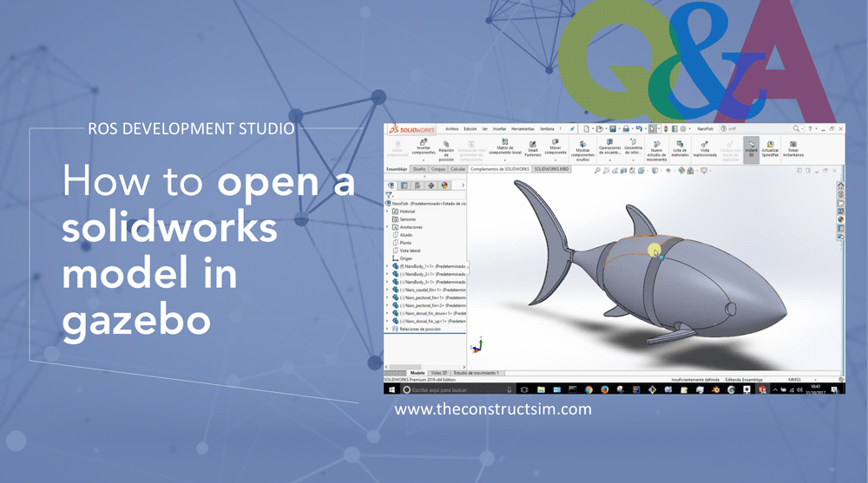Switch to the Croquis tab
Screen dimensions: 868x483
438,169
